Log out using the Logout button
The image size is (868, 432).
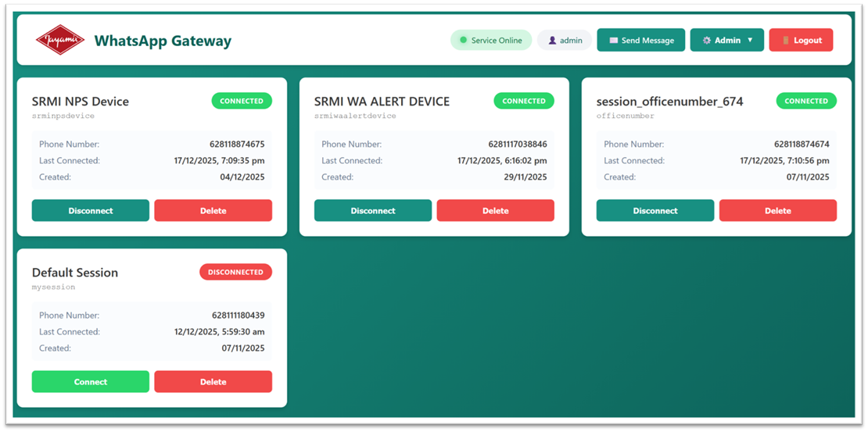coord(801,40)
